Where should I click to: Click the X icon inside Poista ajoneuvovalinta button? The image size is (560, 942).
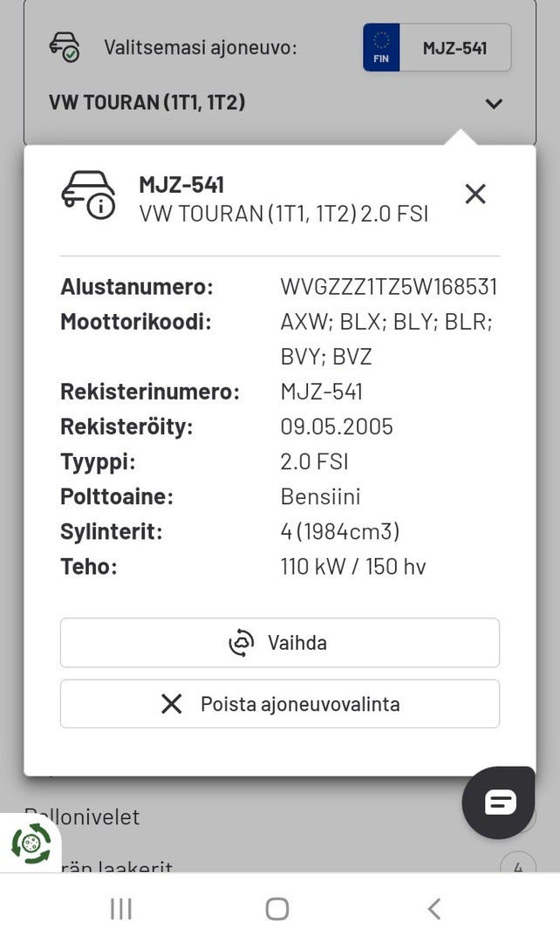pyautogui.click(x=173, y=704)
